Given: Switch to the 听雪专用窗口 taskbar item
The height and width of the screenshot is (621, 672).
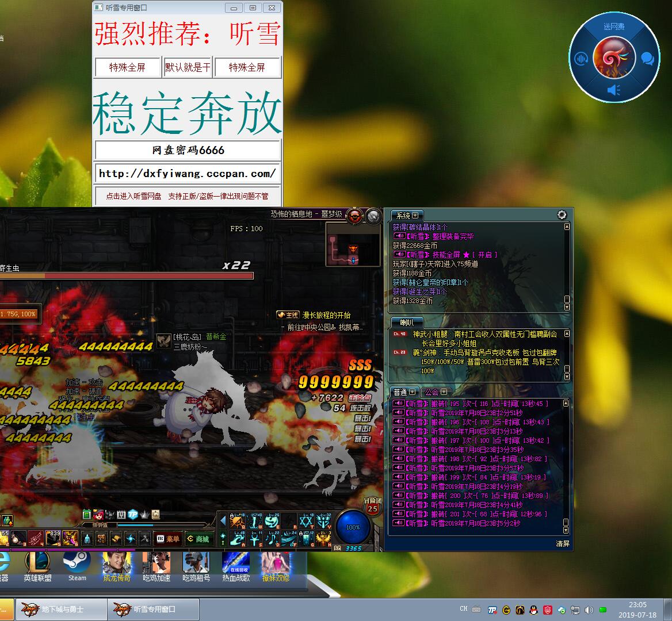Looking at the screenshot, I should [x=153, y=609].
